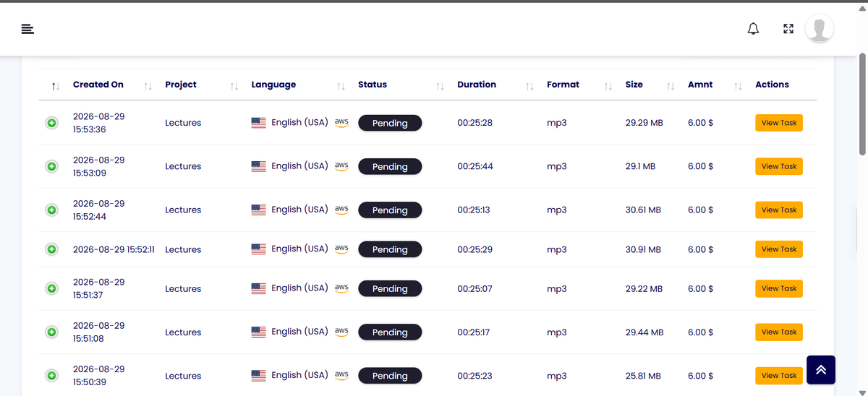Click Pending status badge for 15:53:09 row
Screen dimensions: 868x396
(x=390, y=166)
